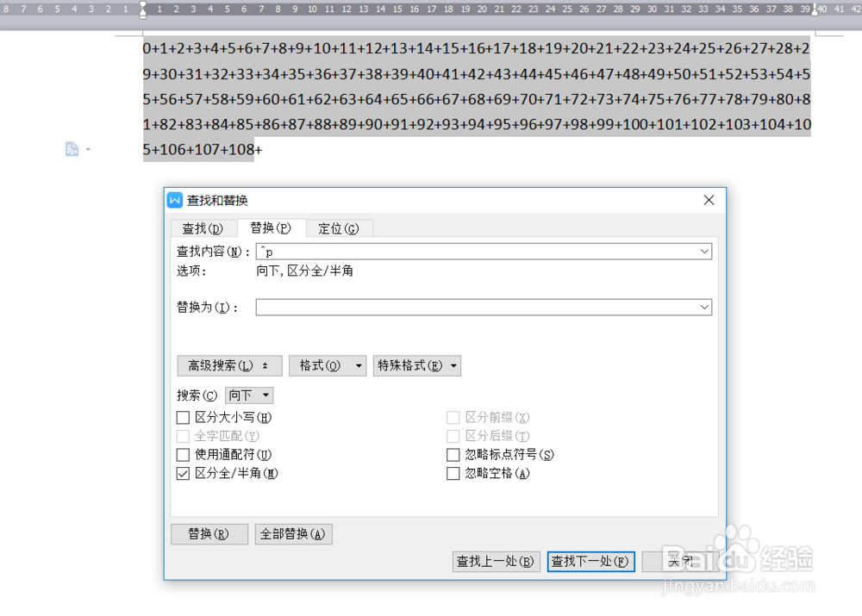Close the Find and Replace dialog
Image resolution: width=862 pixels, height=616 pixels.
(x=709, y=200)
